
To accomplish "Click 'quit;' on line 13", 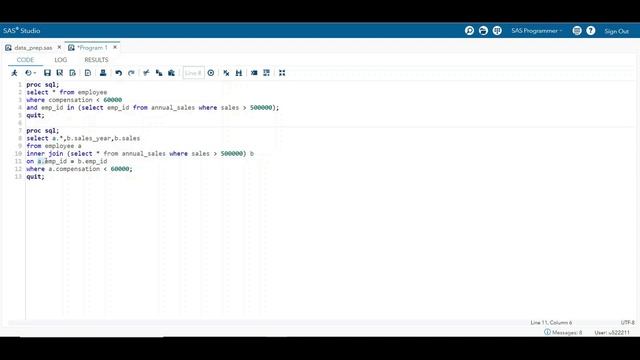I will [35, 177].
